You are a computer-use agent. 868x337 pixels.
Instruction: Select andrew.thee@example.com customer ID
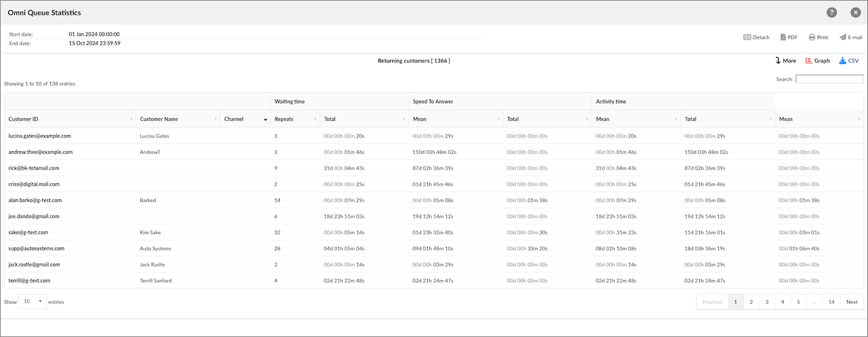pyautogui.click(x=40, y=152)
